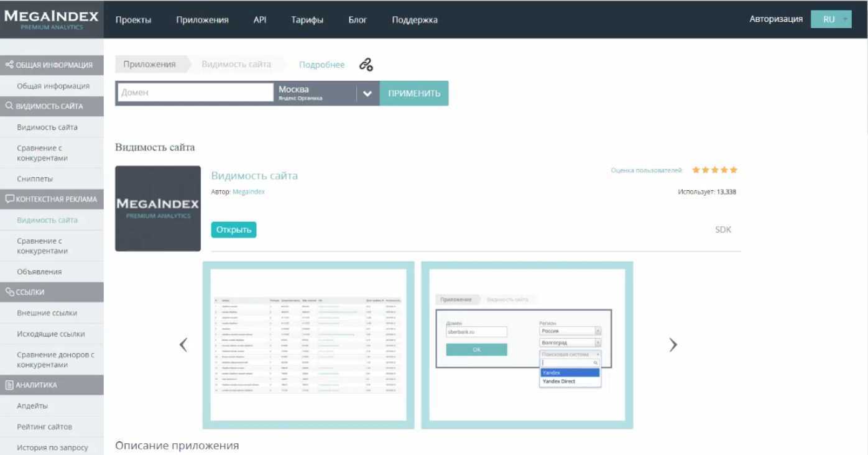Click the chain link icon beside Подробнее
This screenshot has height=455, width=868.
pyautogui.click(x=366, y=65)
